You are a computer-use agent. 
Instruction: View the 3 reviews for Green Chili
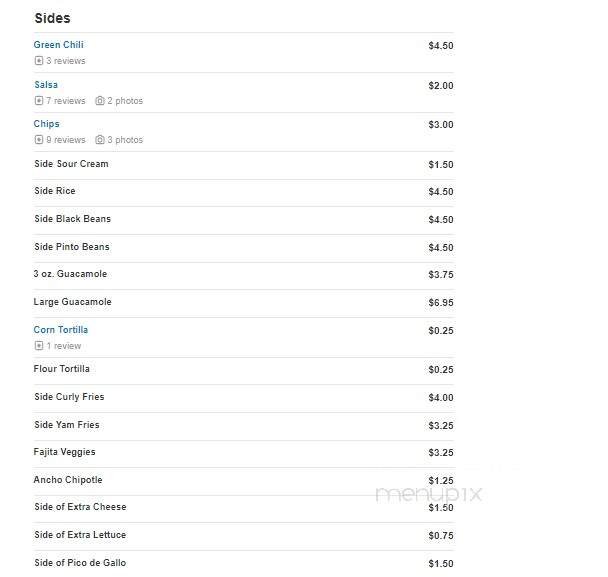66,61
